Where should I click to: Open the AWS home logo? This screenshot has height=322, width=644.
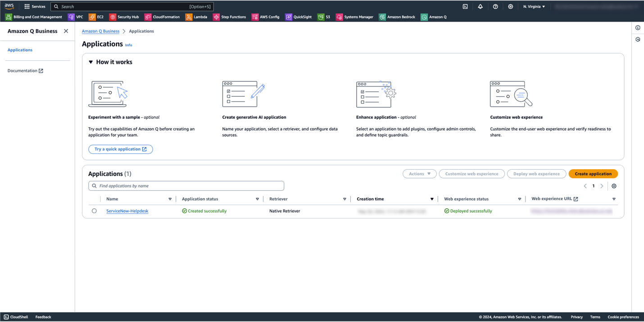tap(9, 6)
